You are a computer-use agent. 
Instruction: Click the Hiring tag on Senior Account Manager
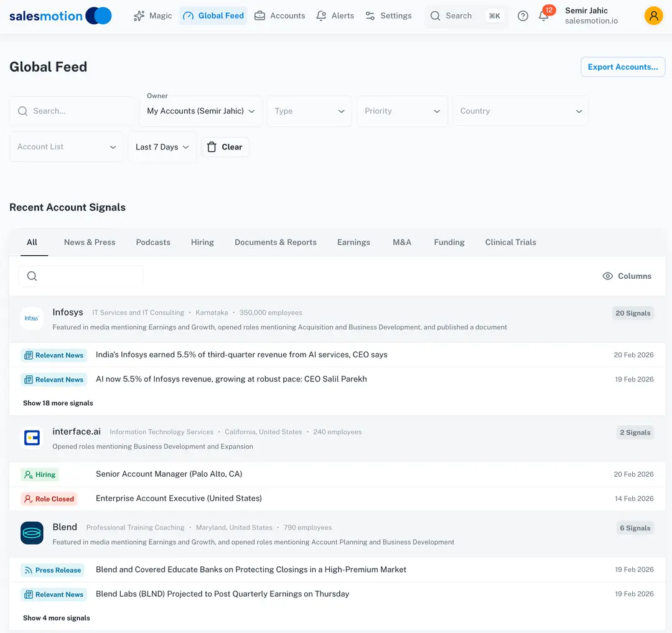pyautogui.click(x=40, y=474)
